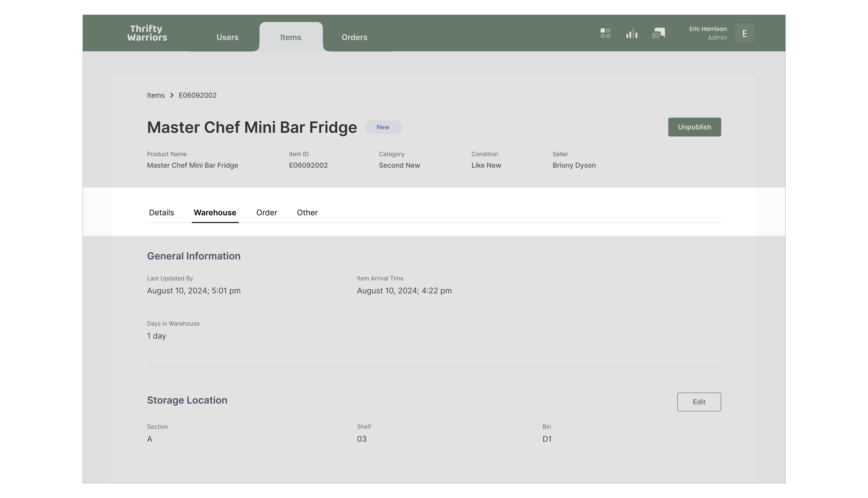
Task: Click Product Name value text
Action: [x=193, y=166]
